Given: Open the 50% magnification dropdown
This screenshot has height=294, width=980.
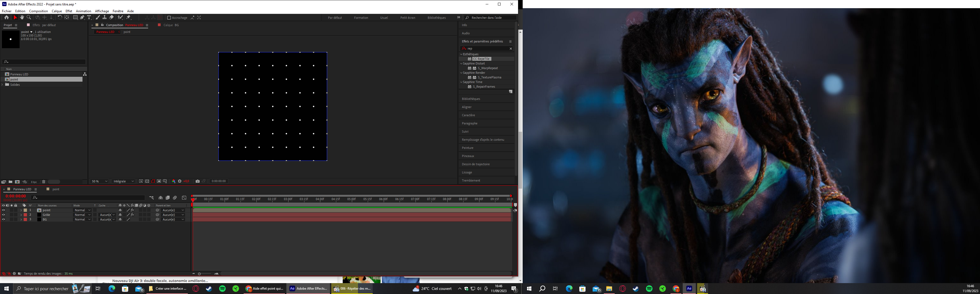Looking at the screenshot, I should click(x=99, y=181).
